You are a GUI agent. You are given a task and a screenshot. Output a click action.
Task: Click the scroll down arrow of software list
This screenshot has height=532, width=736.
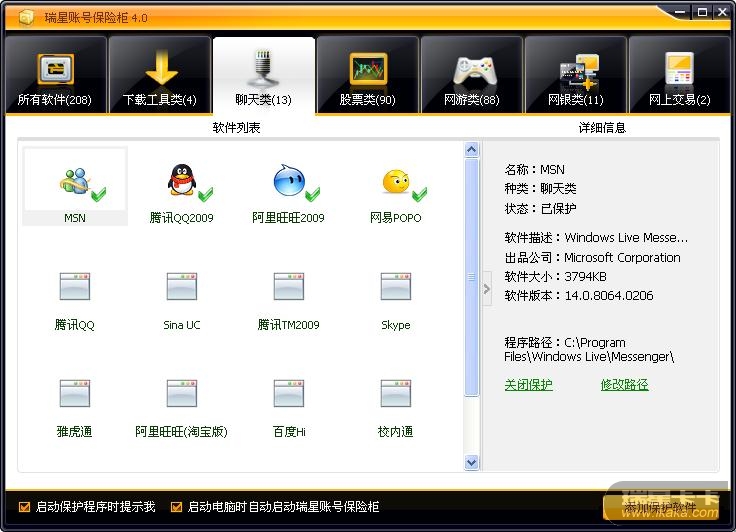click(x=471, y=463)
